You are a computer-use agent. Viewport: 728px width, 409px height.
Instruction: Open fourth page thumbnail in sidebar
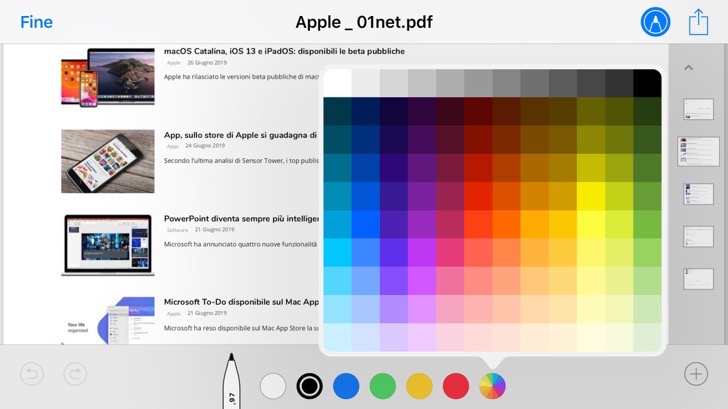coord(698,237)
